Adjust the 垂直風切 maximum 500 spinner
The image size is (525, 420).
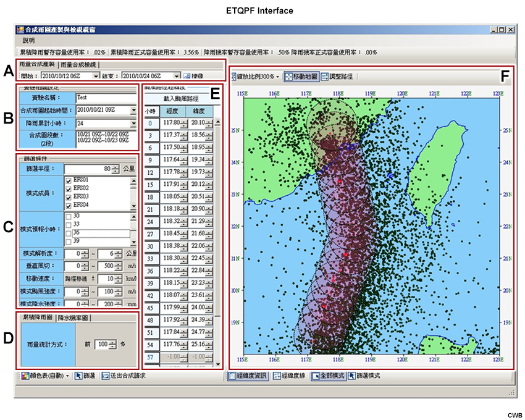pos(118,266)
